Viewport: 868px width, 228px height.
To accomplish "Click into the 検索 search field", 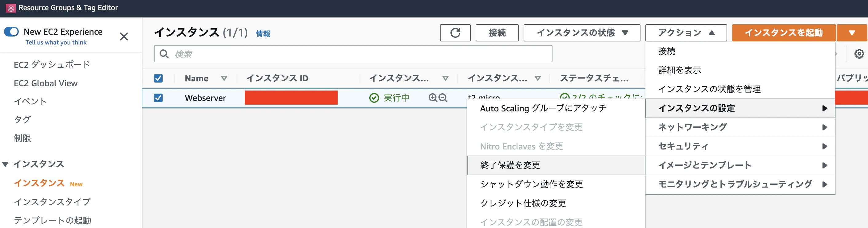I will pos(353,54).
